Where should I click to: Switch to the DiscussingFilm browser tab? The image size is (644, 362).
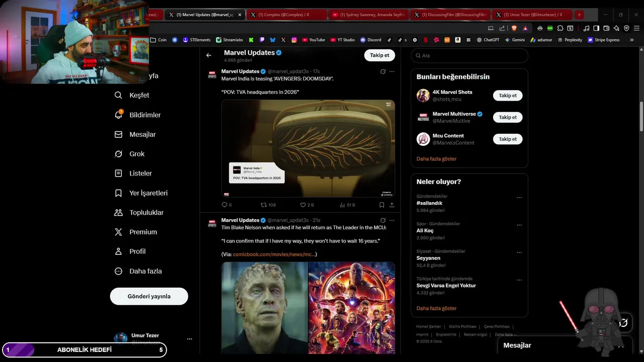tap(450, 15)
